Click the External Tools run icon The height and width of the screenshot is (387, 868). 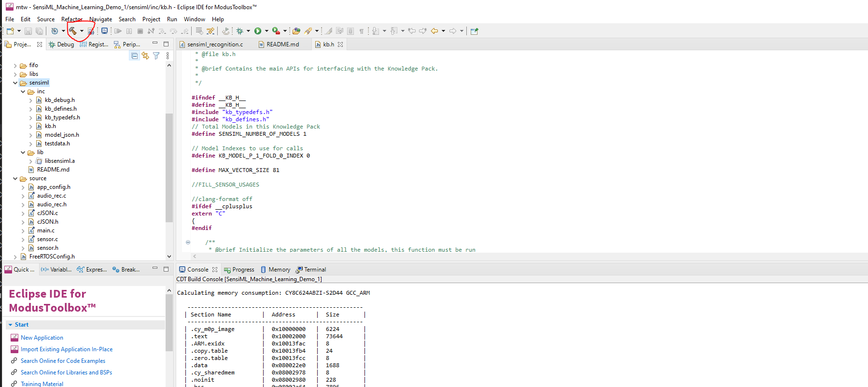276,31
